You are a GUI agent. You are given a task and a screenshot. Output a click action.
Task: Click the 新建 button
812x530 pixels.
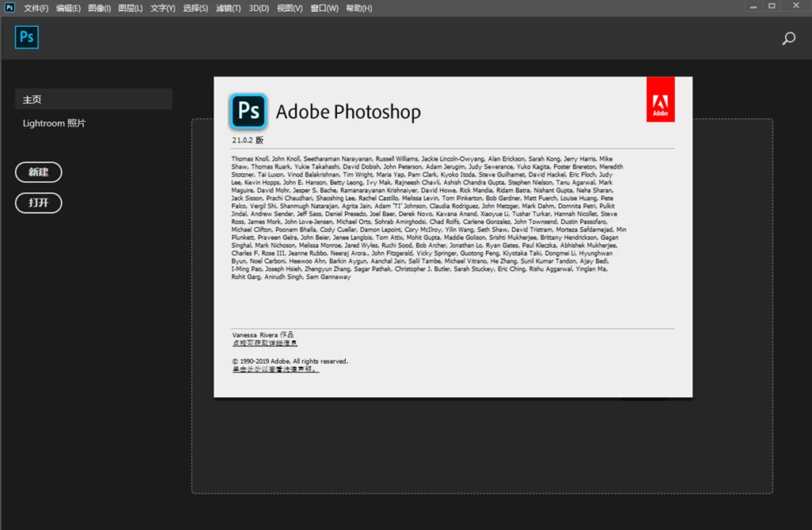click(39, 173)
